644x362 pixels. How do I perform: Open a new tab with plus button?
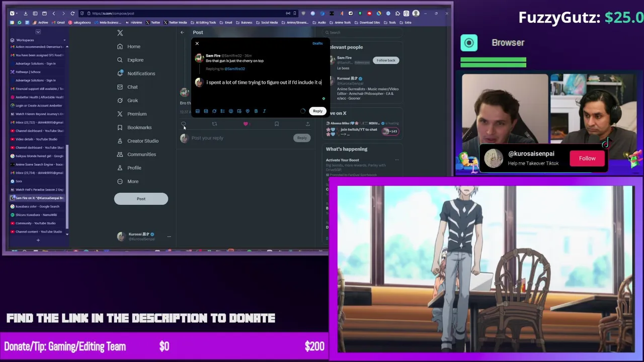[x=38, y=240]
